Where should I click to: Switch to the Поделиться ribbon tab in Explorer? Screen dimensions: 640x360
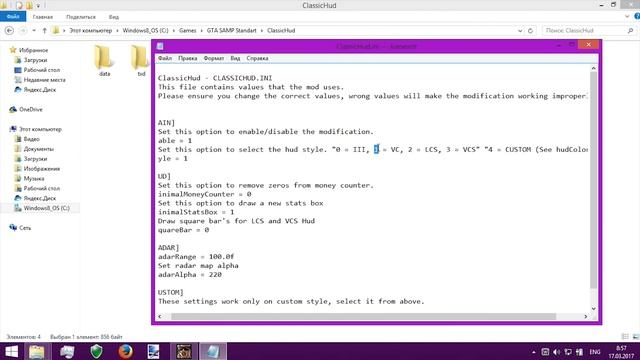(x=81, y=17)
